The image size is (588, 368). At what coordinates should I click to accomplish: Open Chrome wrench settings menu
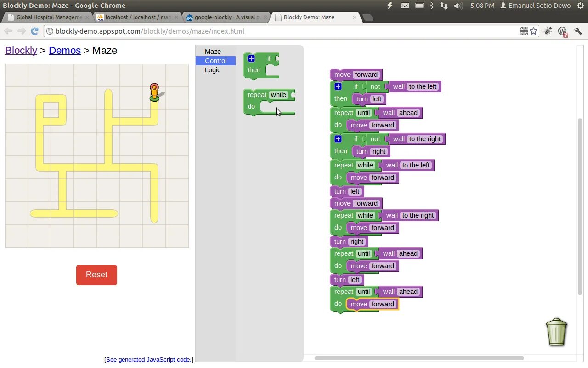coord(578,31)
